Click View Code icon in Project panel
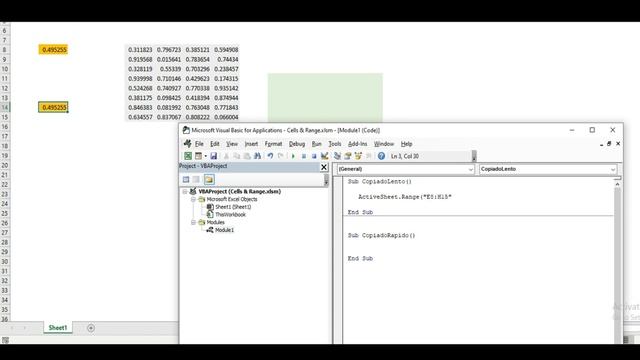Screen dimensions: 640x360 186,180
